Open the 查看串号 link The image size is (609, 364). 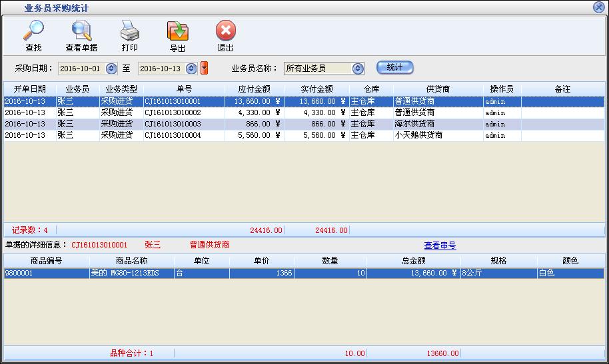click(x=440, y=246)
